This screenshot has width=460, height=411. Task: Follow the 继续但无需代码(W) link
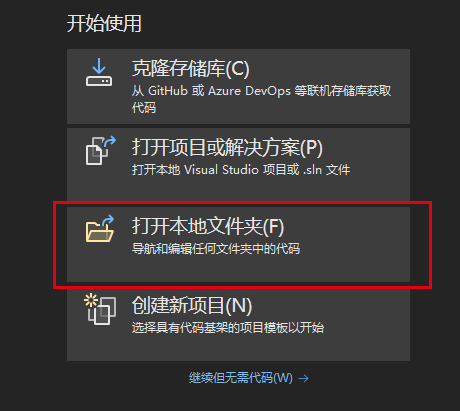click(x=241, y=378)
